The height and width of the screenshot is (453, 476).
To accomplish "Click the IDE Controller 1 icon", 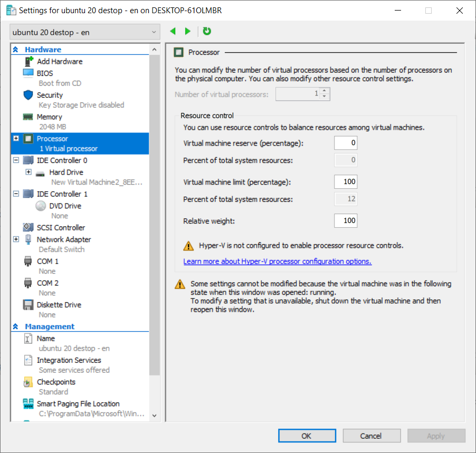I will click(x=28, y=194).
